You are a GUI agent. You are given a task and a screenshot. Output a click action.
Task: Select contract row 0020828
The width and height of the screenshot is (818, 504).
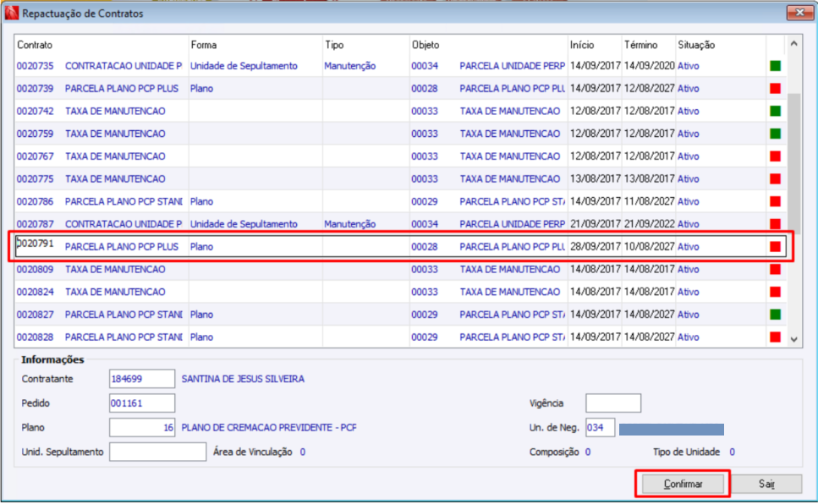[401, 337]
